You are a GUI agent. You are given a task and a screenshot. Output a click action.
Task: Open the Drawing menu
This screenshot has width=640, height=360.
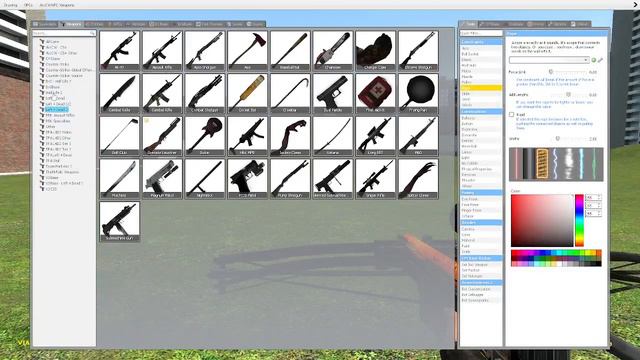tap(11, 5)
